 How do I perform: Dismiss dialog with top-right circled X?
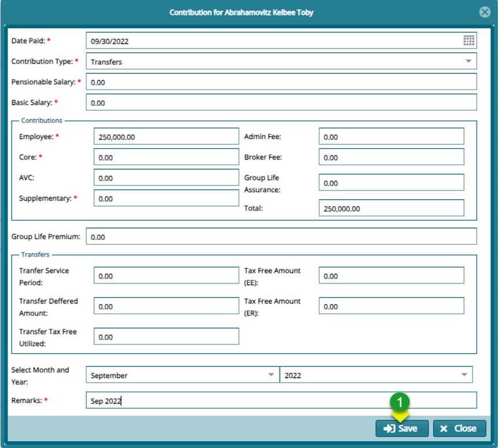pyautogui.click(x=485, y=12)
